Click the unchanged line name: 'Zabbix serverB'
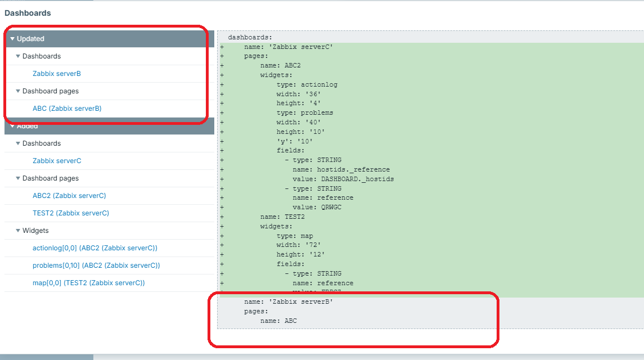 tap(288, 302)
